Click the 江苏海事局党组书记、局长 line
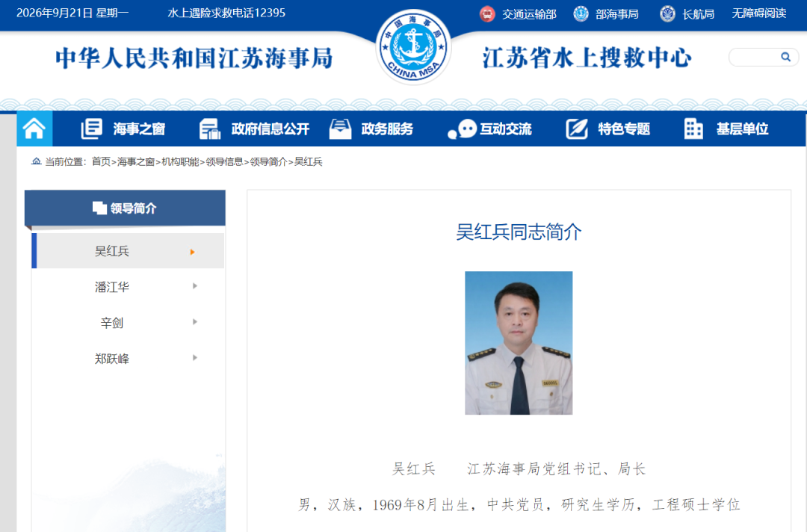The height and width of the screenshot is (532, 807). pyautogui.click(x=557, y=468)
